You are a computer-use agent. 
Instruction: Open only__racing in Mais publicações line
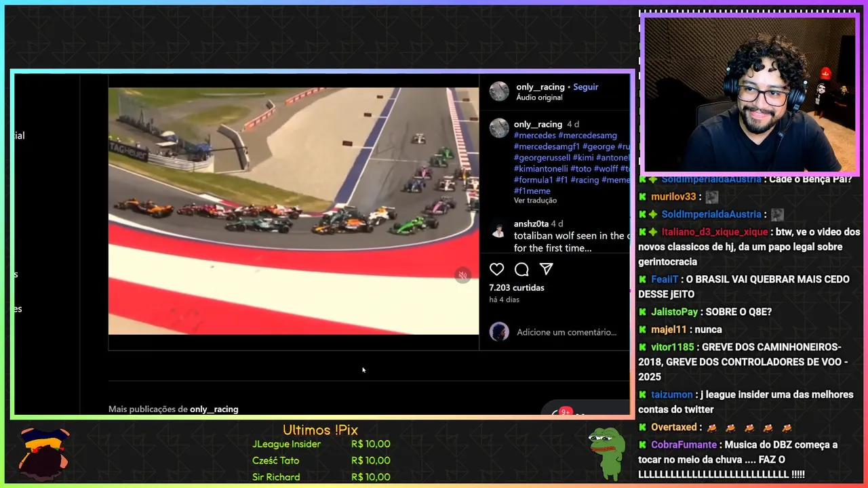pyautogui.click(x=214, y=409)
